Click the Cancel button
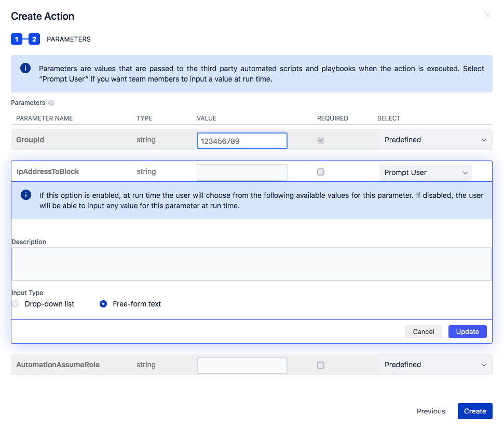 [423, 331]
